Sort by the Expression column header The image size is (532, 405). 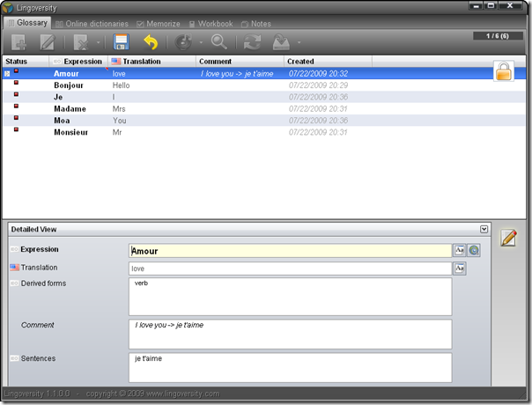tap(78, 62)
